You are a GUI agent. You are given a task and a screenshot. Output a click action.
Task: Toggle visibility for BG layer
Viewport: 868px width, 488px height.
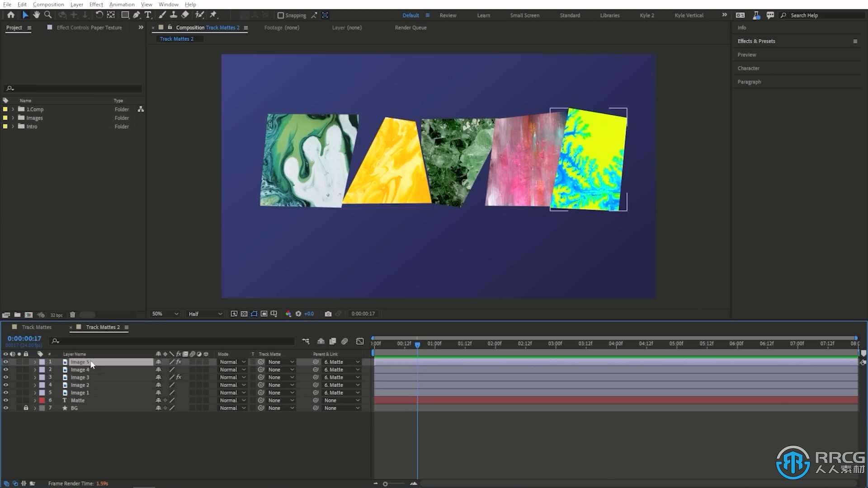[5, 408]
